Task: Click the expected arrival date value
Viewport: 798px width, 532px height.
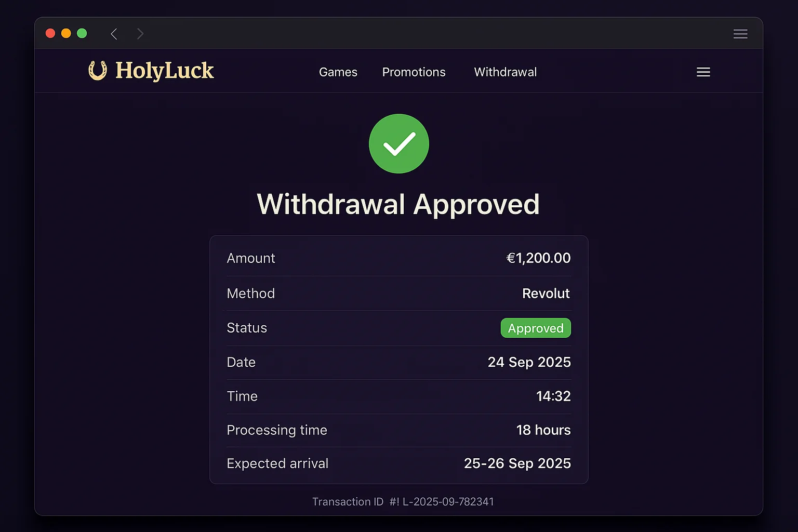Action: pyautogui.click(x=517, y=463)
